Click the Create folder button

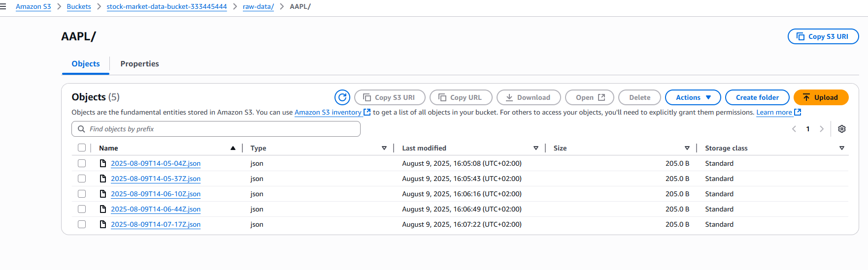point(757,97)
